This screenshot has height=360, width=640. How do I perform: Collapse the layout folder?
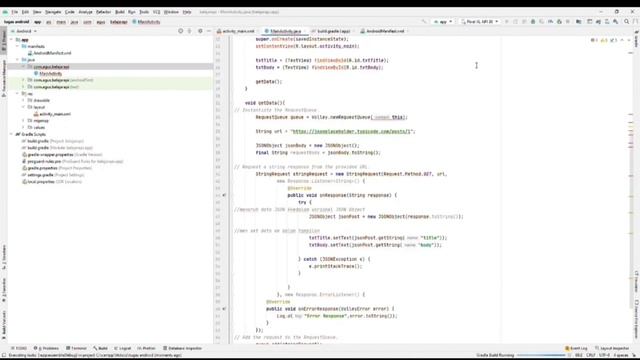tap(24, 107)
